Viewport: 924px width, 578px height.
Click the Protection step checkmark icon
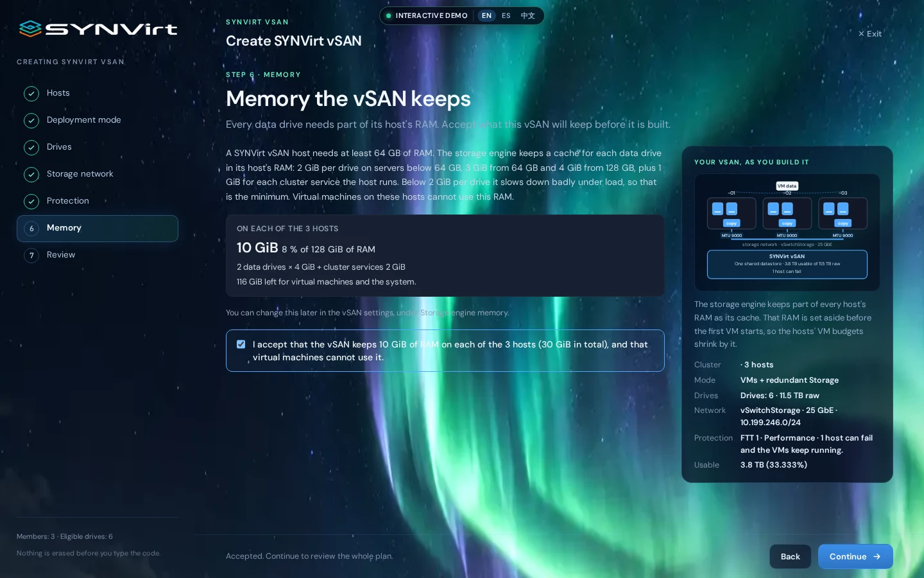(x=31, y=202)
